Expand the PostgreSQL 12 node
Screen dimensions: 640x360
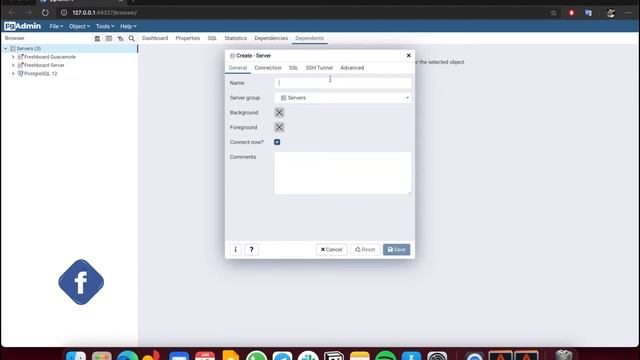pyautogui.click(x=13, y=73)
